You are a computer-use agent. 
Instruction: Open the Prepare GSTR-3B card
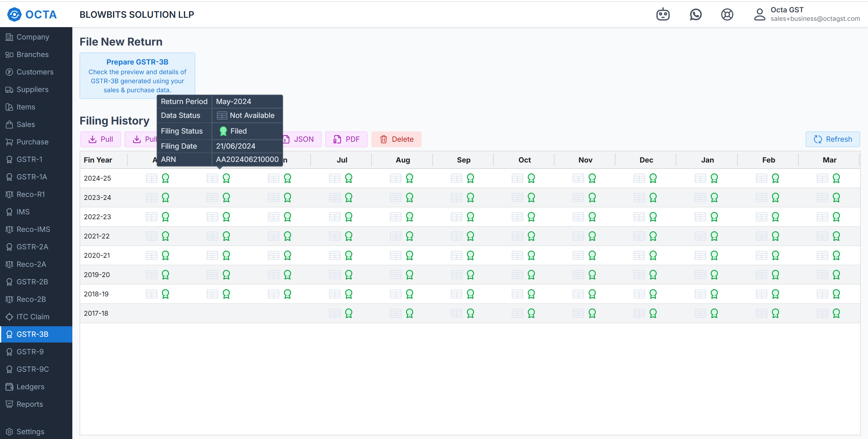137,75
